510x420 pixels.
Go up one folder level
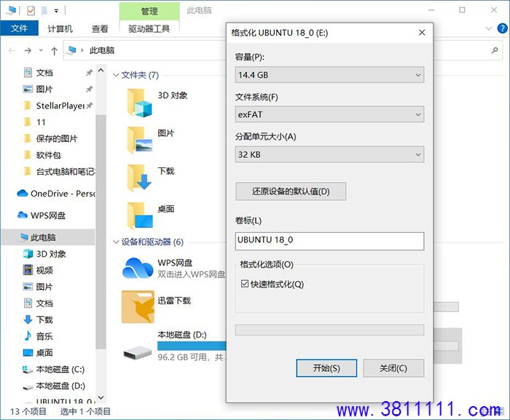pyautogui.click(x=55, y=51)
